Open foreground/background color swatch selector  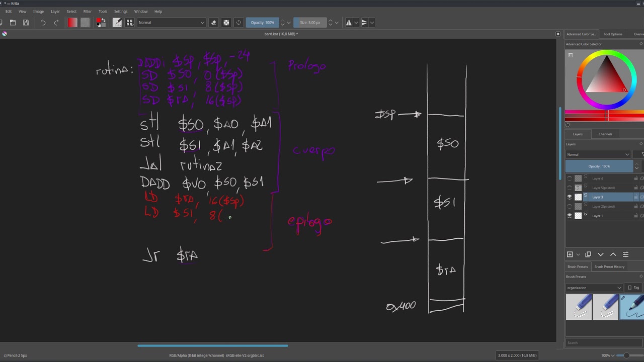101,22
